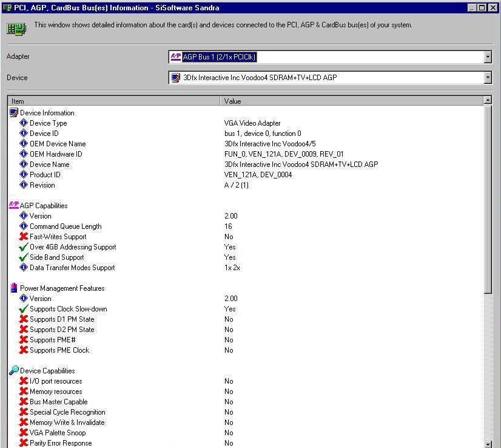This screenshot has width=501, height=448.
Task: Click the Value column header
Action: tap(351, 101)
